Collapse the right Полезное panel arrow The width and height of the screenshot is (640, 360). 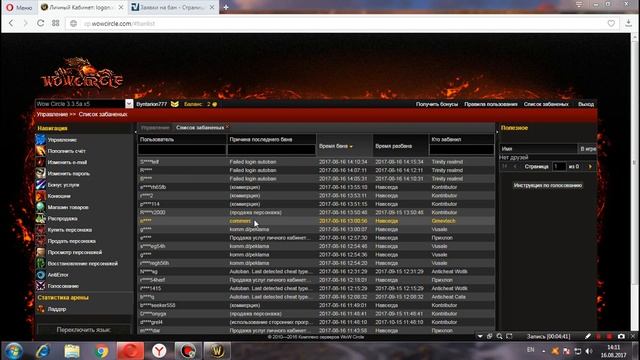497,131
